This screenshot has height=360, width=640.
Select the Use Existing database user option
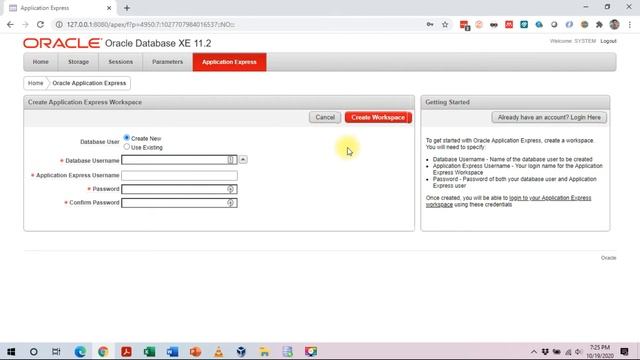[x=127, y=147]
